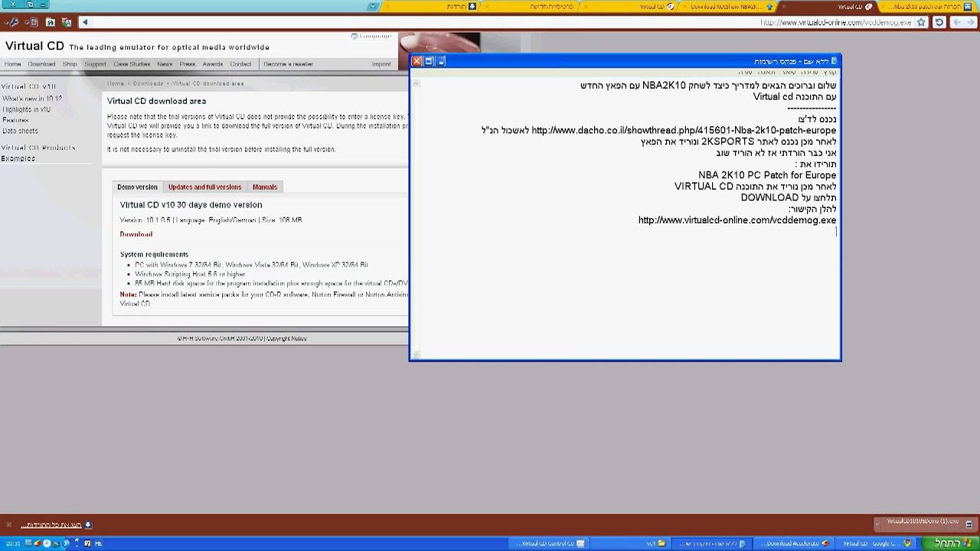Open the Awards nav menu item
This screenshot has height=551, width=980.
[212, 64]
